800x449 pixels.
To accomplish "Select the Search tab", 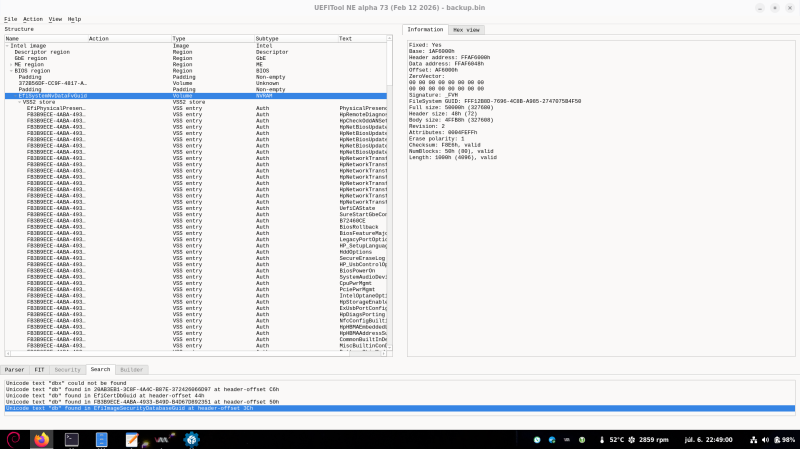I will 100,369.
